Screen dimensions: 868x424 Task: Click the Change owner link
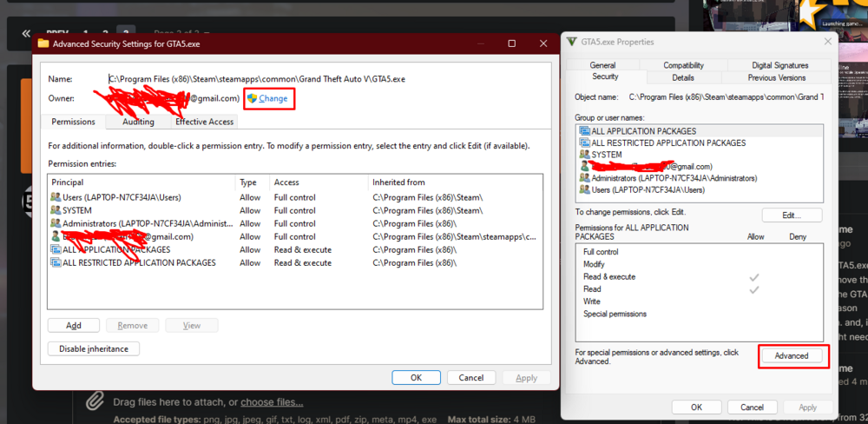pos(273,99)
